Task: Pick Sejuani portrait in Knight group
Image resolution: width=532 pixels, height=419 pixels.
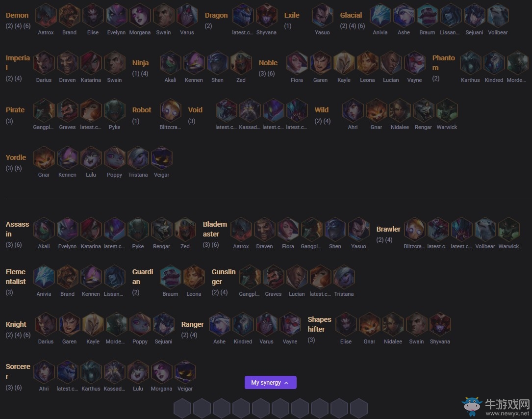Action: 163,325
